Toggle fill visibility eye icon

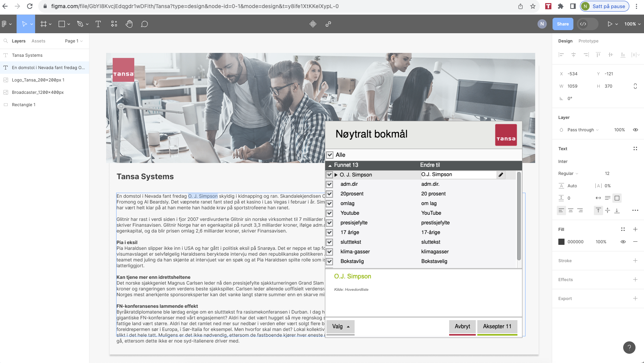click(623, 242)
